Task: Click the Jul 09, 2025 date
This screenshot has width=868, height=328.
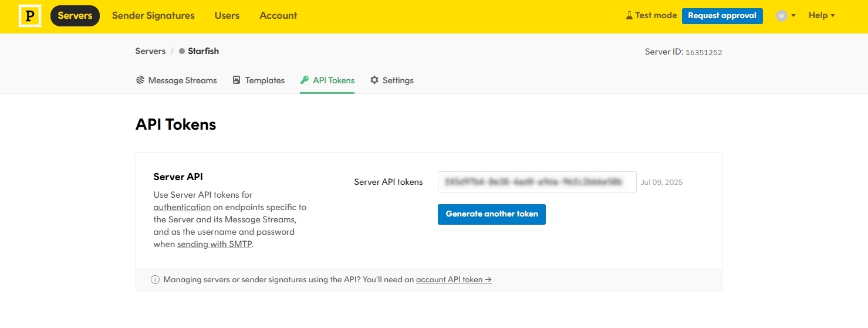Action: click(x=661, y=182)
